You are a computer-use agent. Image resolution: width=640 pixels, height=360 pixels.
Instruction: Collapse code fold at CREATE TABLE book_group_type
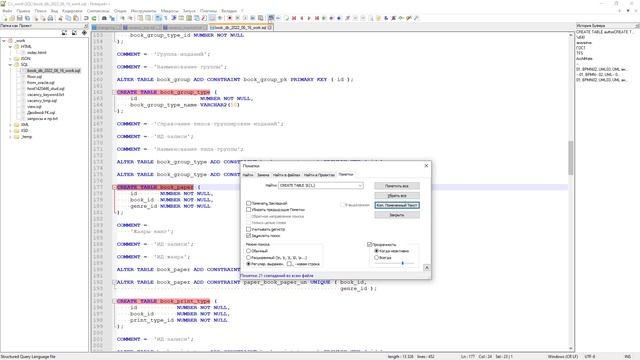pos(115,92)
